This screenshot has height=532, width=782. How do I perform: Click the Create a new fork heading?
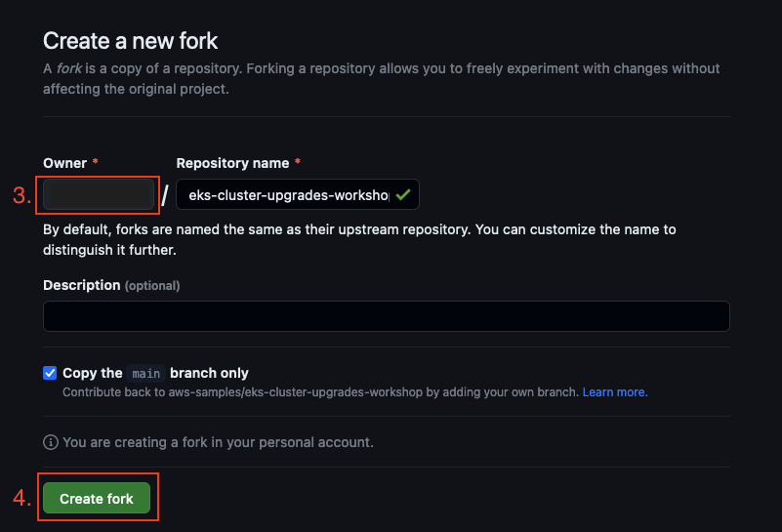click(130, 41)
